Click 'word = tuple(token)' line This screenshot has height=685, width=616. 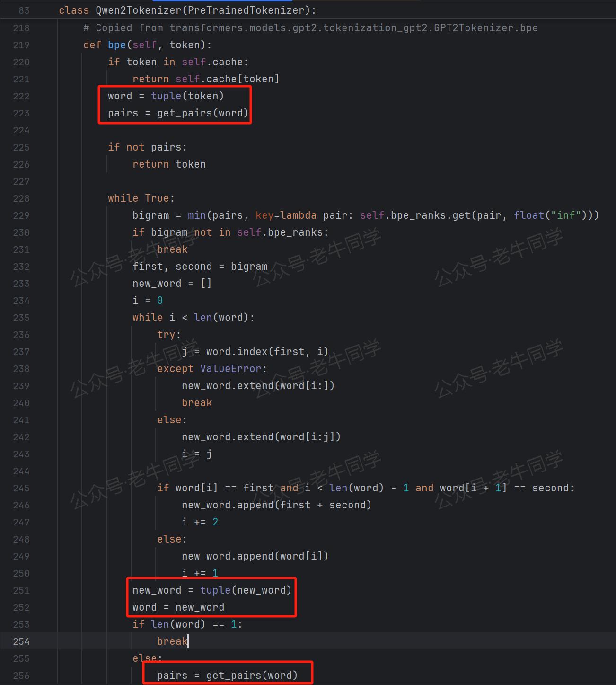pyautogui.click(x=166, y=96)
